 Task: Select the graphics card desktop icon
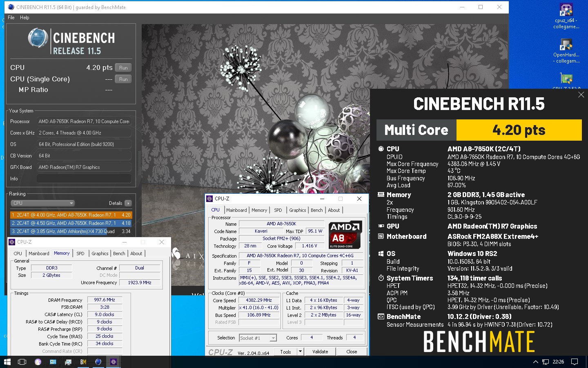click(x=566, y=79)
